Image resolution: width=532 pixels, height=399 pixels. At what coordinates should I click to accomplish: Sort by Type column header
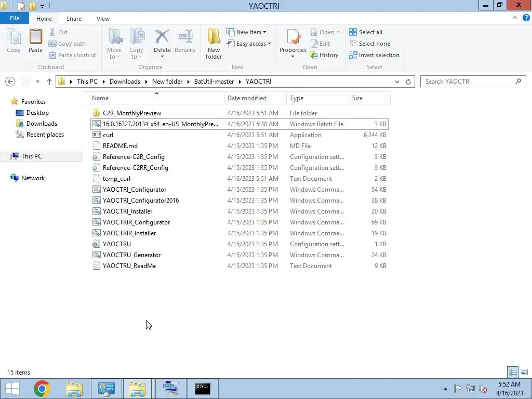[317, 98]
